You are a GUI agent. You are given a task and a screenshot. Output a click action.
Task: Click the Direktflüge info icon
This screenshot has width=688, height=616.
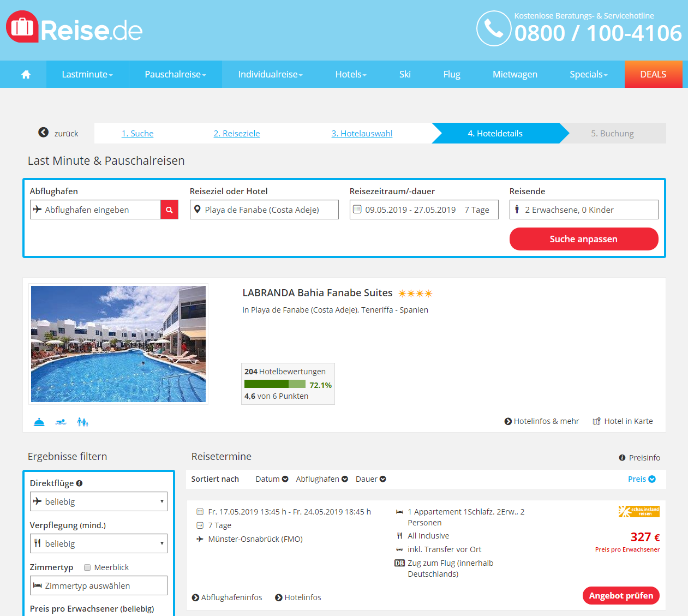79,483
